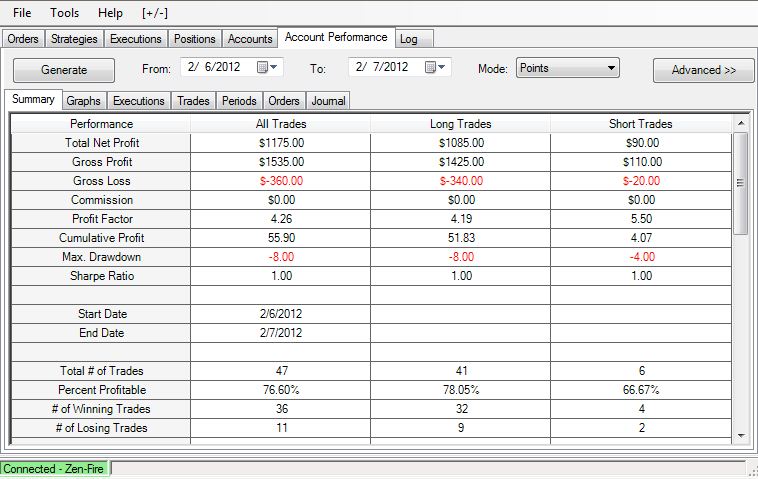Select Long Trades percent profitable 78.05%
The image size is (758, 479).
461,390
